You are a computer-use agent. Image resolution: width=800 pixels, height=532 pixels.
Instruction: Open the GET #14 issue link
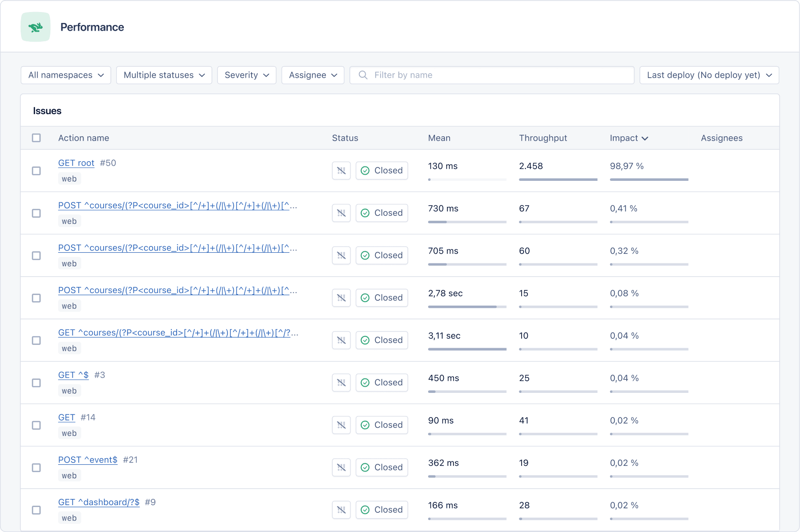(67, 417)
